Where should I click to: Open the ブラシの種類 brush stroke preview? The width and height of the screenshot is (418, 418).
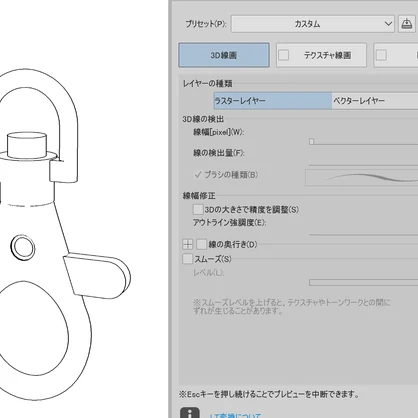pyautogui.click(x=362, y=177)
